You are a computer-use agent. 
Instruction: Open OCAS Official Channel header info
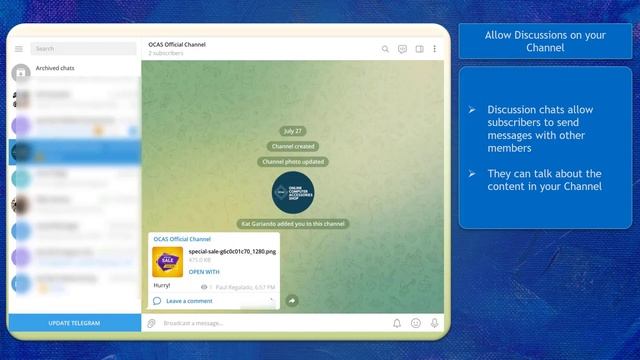point(177,49)
